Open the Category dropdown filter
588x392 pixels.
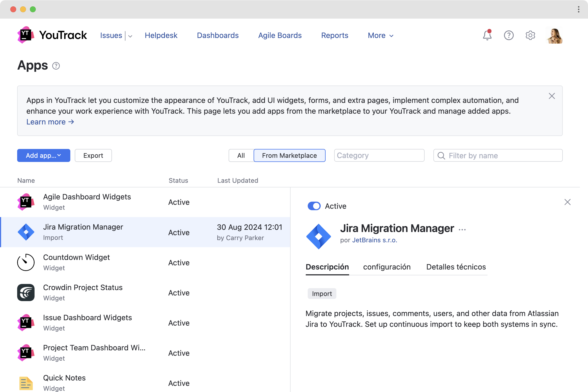379,156
